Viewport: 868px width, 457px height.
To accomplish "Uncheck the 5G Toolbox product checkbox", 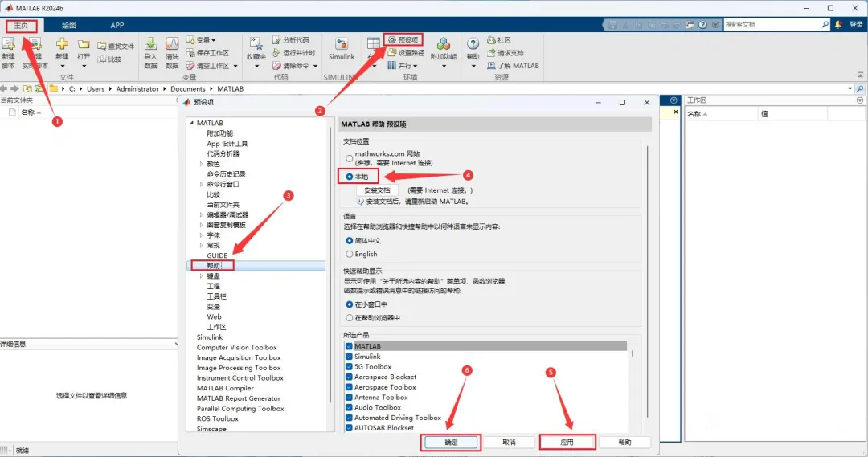I will click(x=349, y=367).
